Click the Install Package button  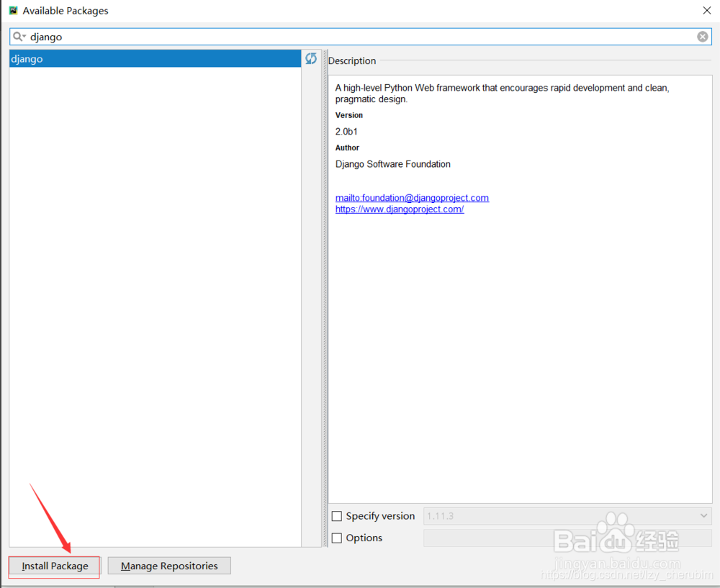[55, 566]
